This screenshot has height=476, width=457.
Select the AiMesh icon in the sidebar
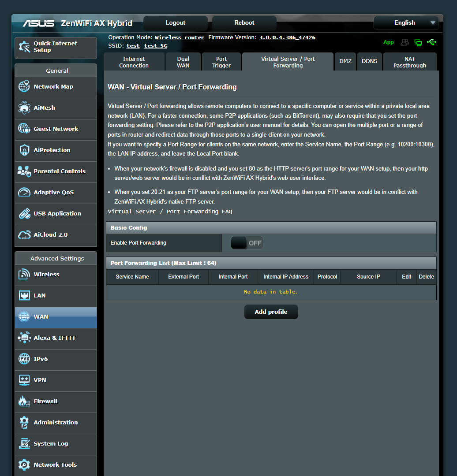pyautogui.click(x=25, y=108)
